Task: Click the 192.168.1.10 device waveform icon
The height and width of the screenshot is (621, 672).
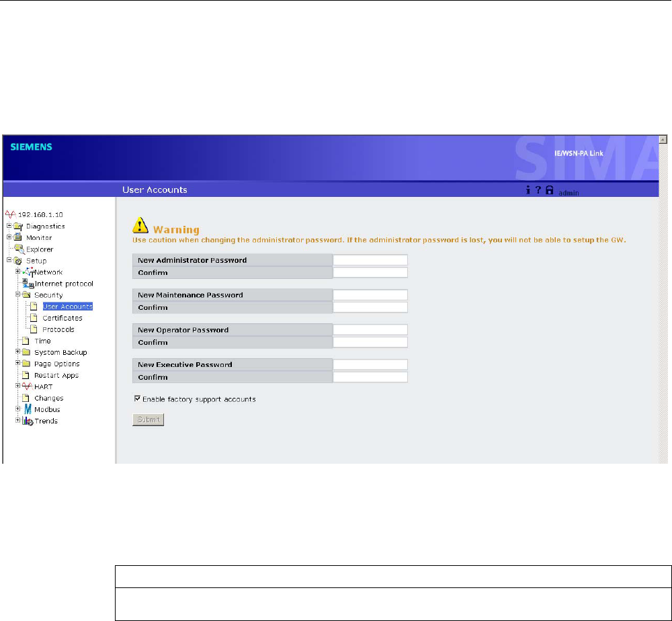Action: pos(11,214)
